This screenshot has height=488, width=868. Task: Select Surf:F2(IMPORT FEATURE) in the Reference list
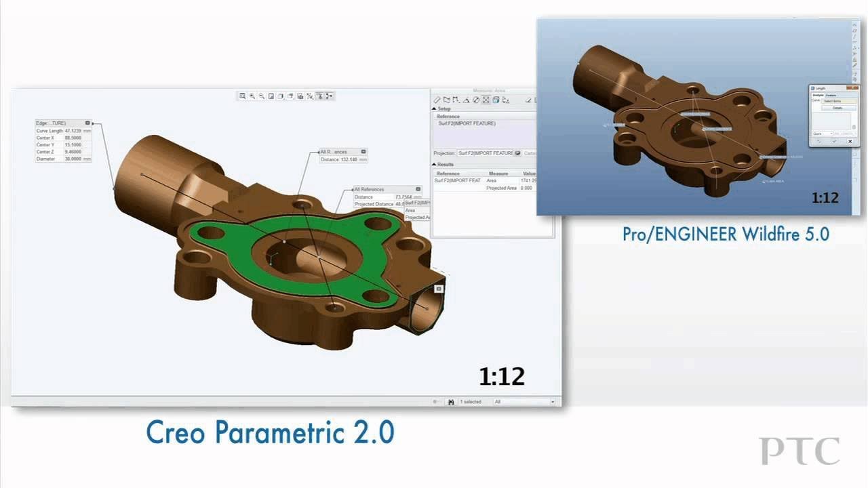467,123
